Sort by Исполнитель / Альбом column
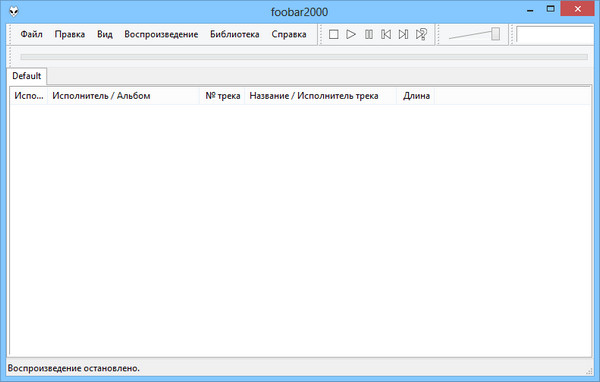Screen dimensions: 600x382 123,96
